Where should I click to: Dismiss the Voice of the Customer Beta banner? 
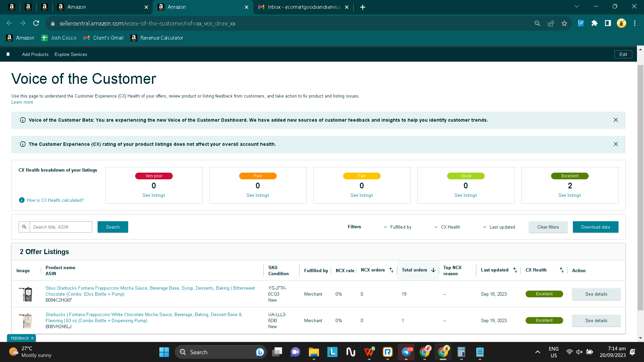(x=616, y=120)
